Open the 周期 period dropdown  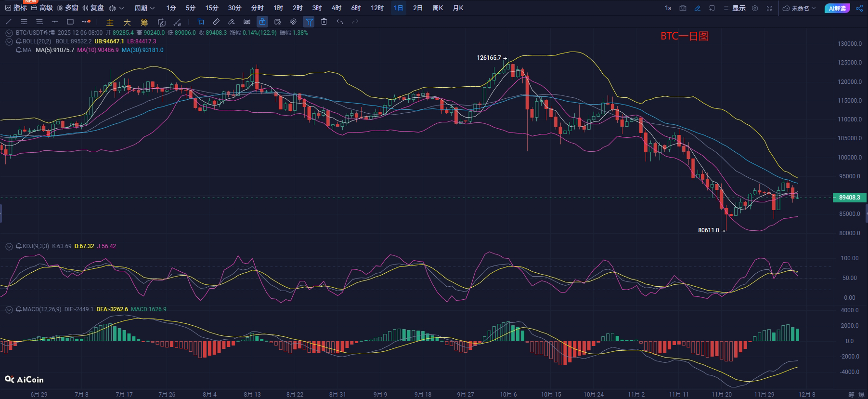tap(144, 8)
